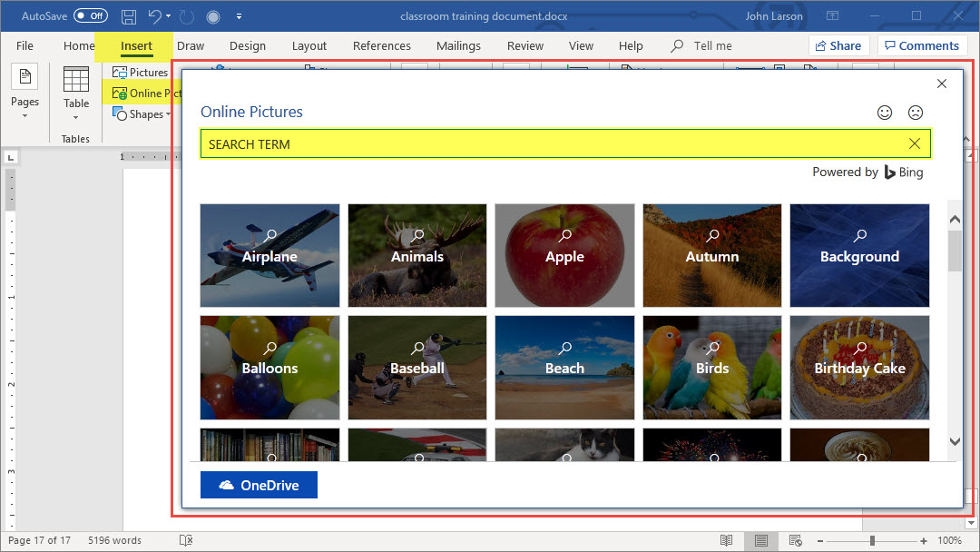Click the Share button
The image size is (980, 552).
click(838, 46)
